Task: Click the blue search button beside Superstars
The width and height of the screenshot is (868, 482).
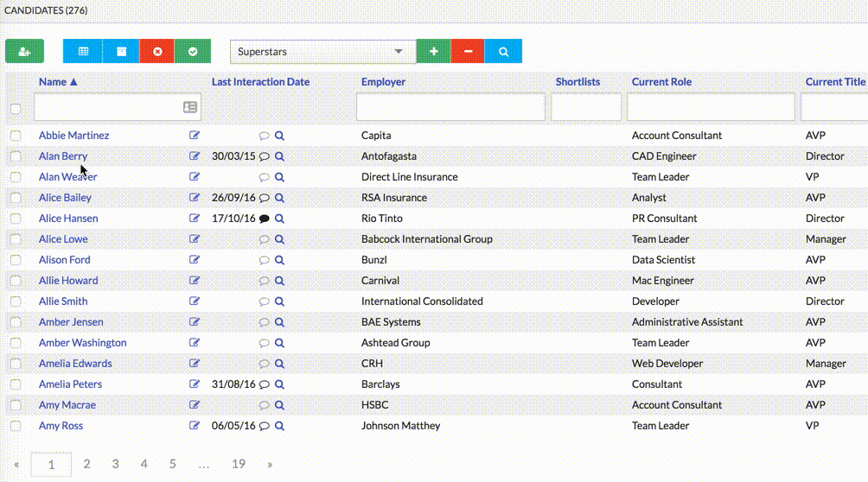Action: [503, 52]
